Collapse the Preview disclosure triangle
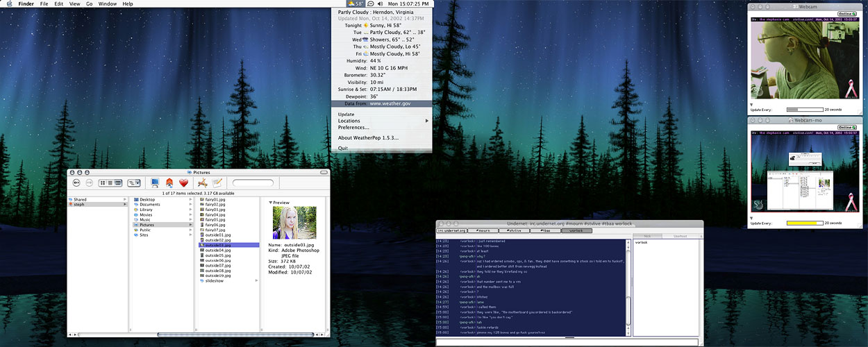Image resolution: width=868 pixels, height=347 pixels. (271, 203)
